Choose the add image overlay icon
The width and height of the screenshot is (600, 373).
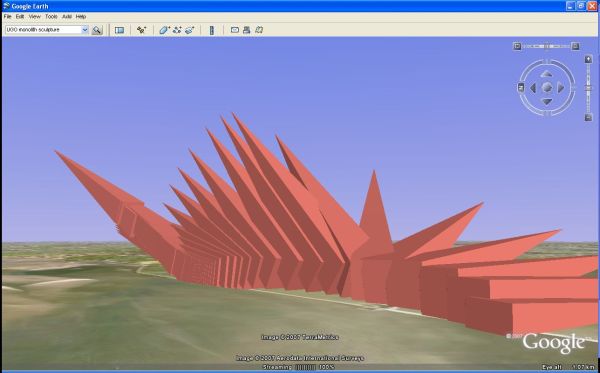[x=189, y=30]
